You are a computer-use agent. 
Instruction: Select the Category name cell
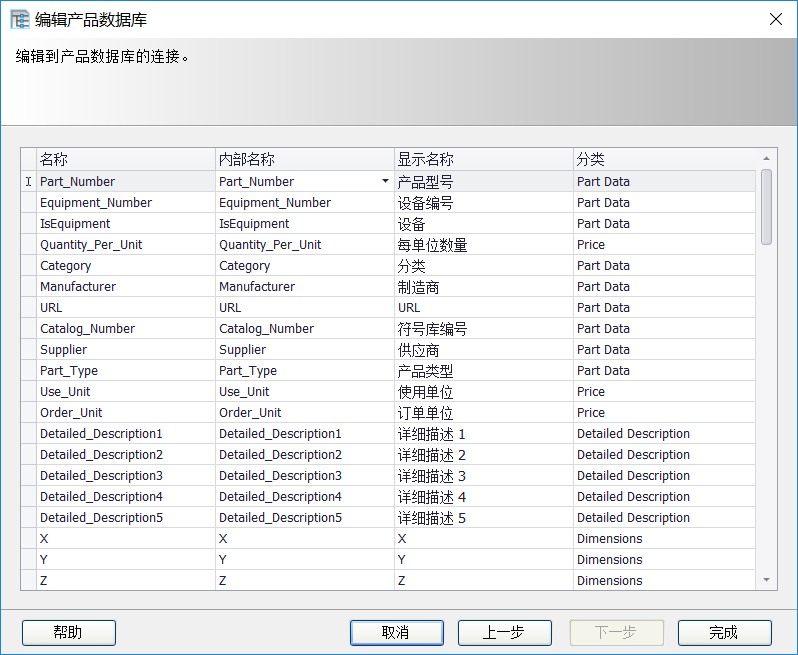pos(126,266)
